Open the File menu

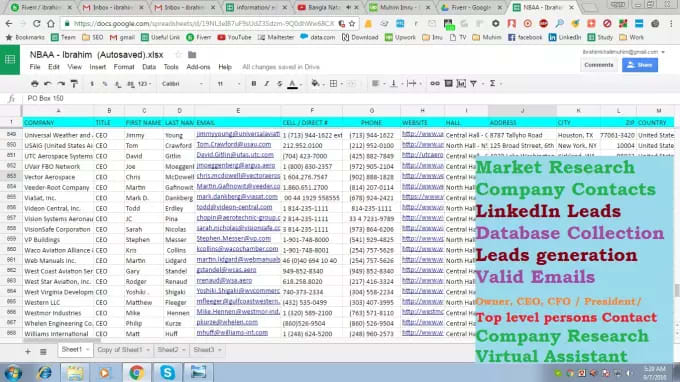(35, 67)
